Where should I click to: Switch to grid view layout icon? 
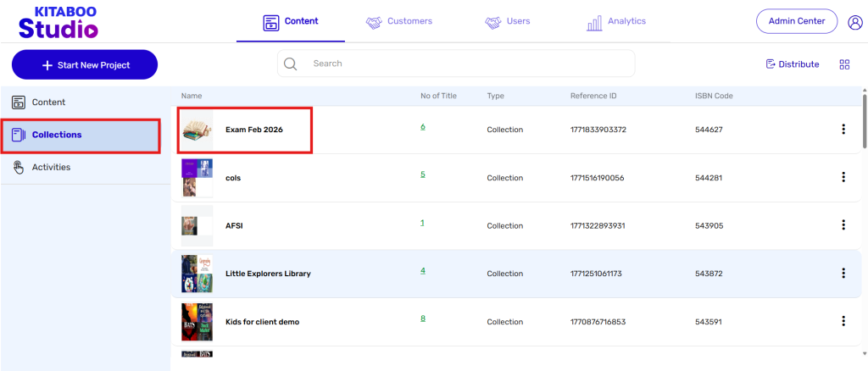coord(844,64)
